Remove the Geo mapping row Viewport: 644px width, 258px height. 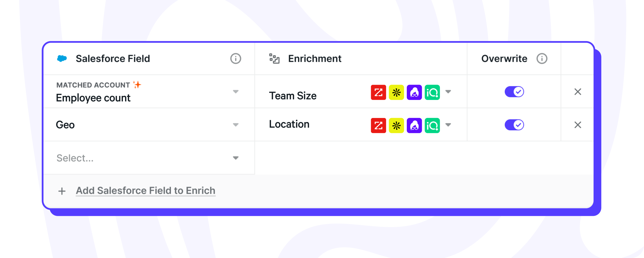pyautogui.click(x=578, y=125)
